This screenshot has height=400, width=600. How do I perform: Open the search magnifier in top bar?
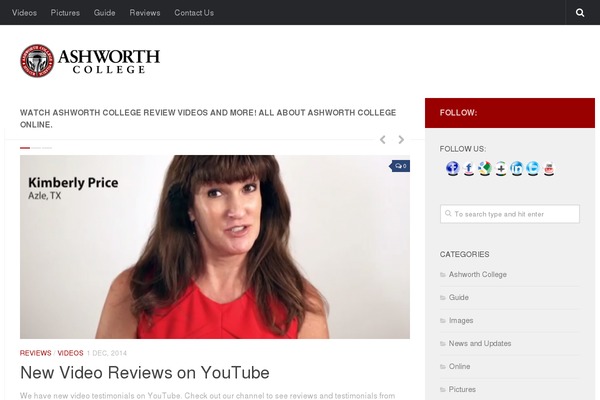(580, 13)
